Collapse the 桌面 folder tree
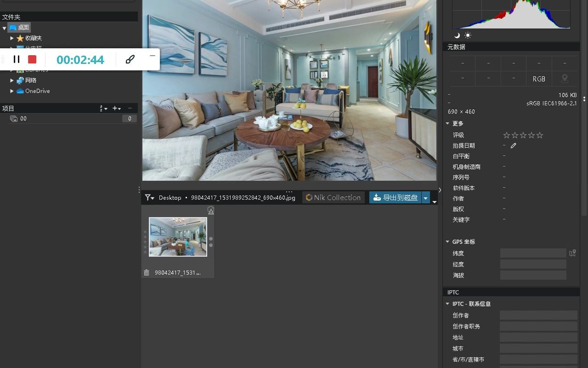Image resolution: width=588 pixels, height=368 pixels. [4, 27]
